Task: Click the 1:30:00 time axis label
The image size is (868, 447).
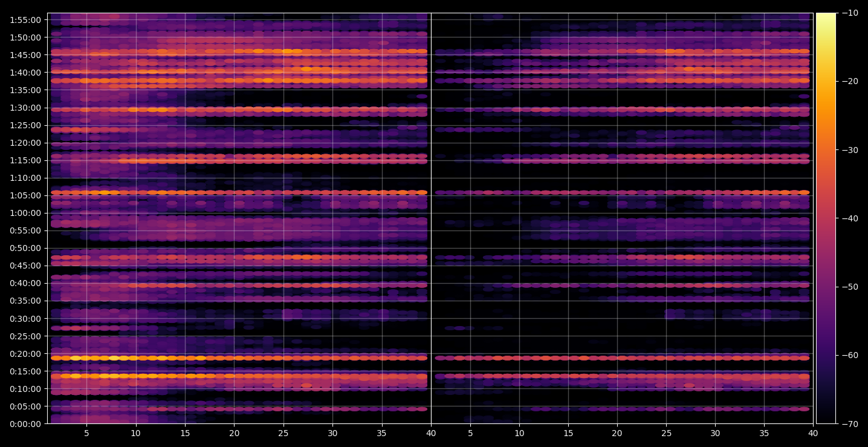Action: click(x=25, y=108)
